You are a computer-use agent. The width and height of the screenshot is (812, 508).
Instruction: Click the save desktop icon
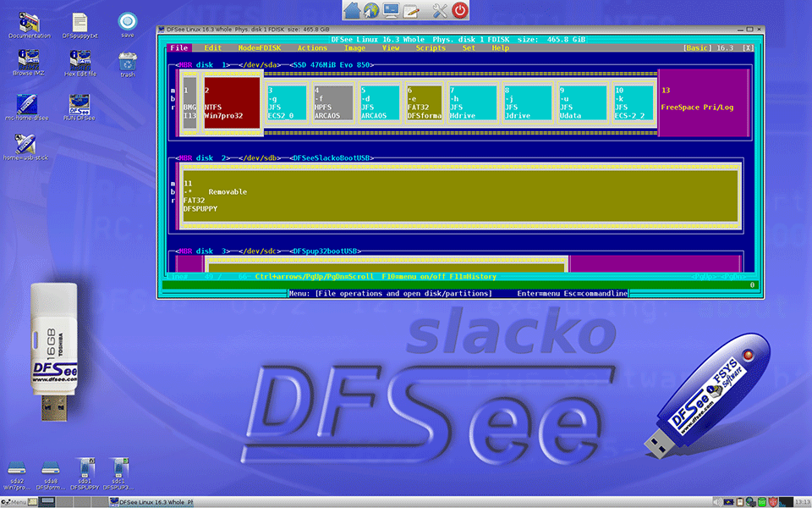click(x=128, y=25)
